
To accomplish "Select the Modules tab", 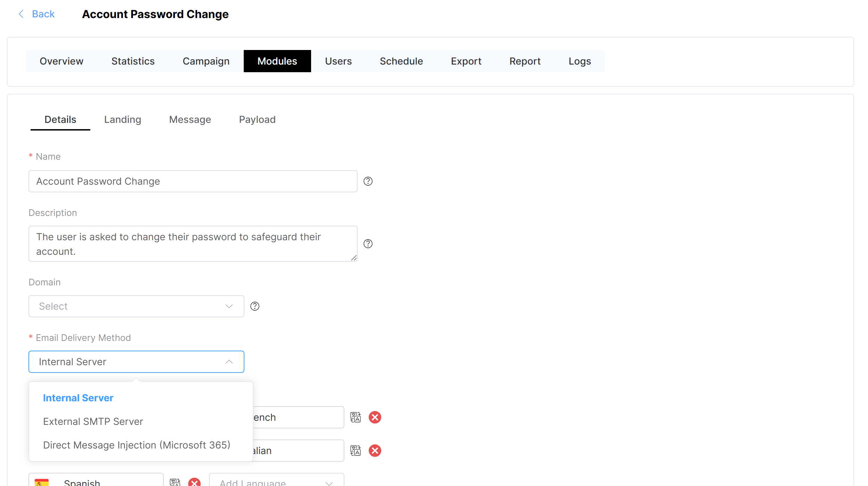I will point(277,61).
